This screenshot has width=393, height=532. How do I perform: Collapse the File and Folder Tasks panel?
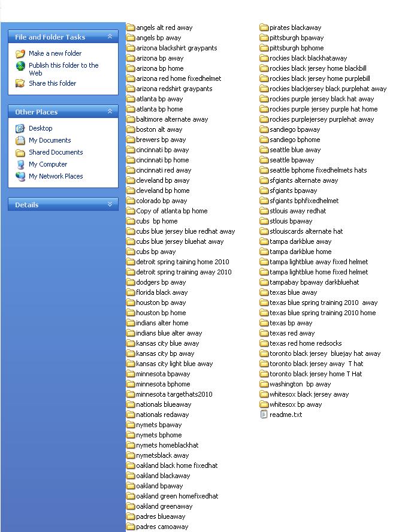tap(110, 37)
